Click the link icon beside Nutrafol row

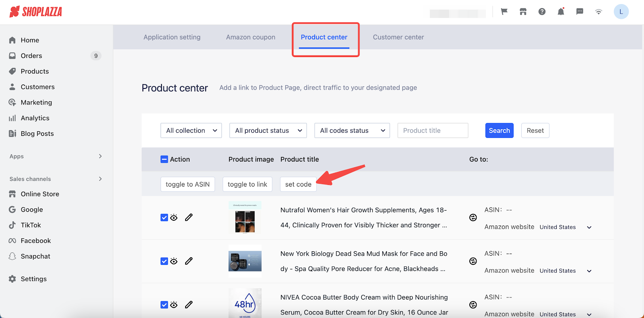473,217
